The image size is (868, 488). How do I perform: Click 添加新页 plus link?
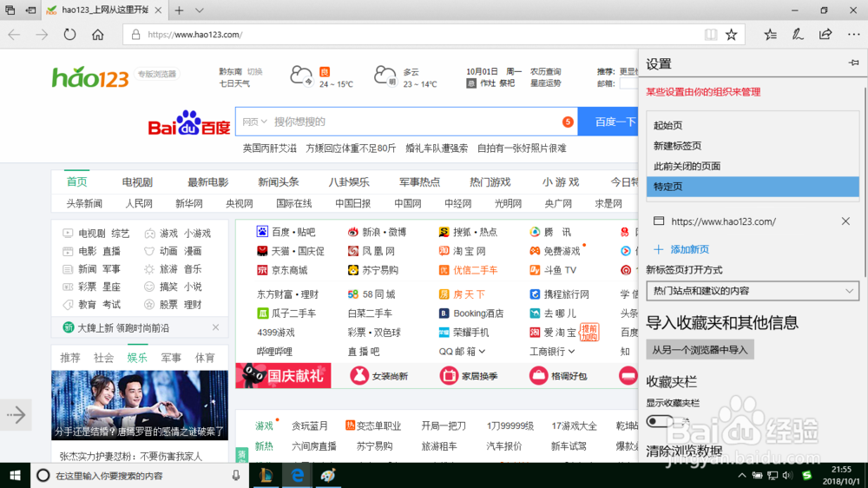pos(681,249)
